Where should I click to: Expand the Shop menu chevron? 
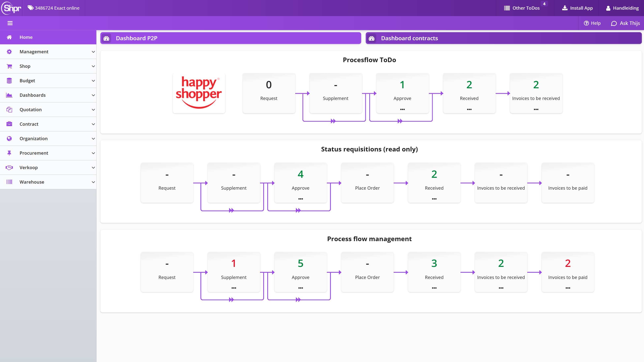pos(93,66)
